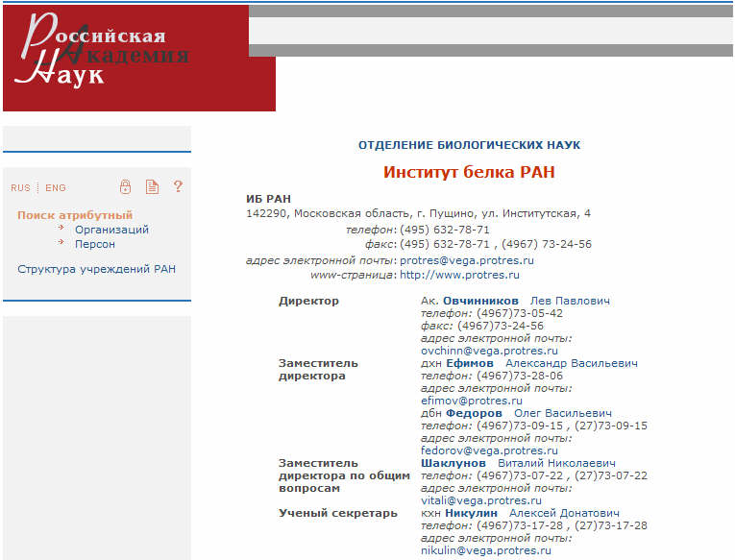Click the Институт белка РАН heading
The width and height of the screenshot is (735, 560).
click(469, 172)
